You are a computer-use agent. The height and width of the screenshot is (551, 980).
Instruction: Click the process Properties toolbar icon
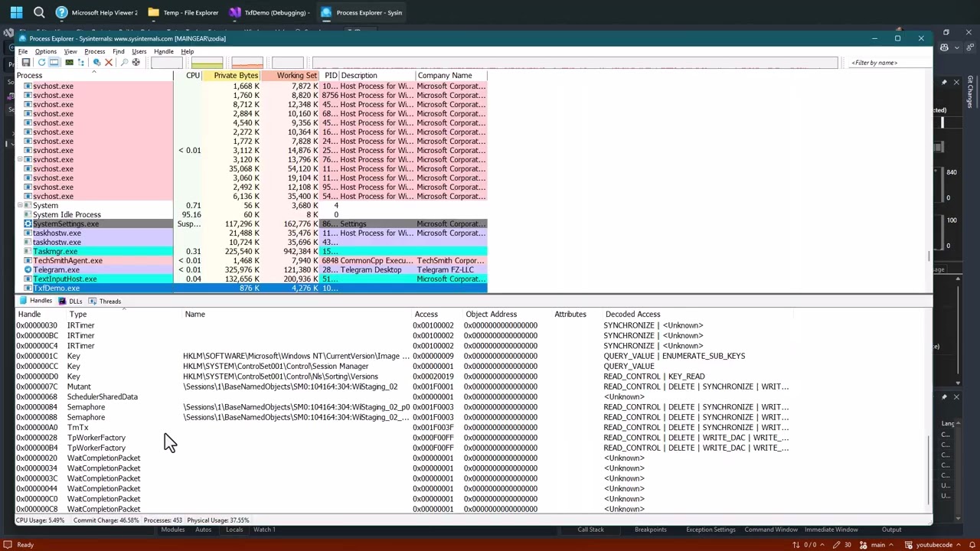(96, 63)
